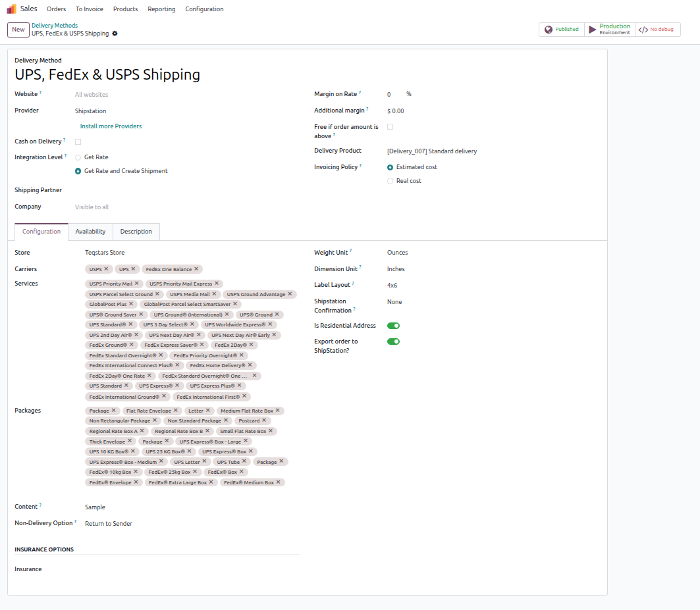This screenshot has height=610, width=700.
Task: Open the Sales app home icon
Action: pyautogui.click(x=11, y=9)
